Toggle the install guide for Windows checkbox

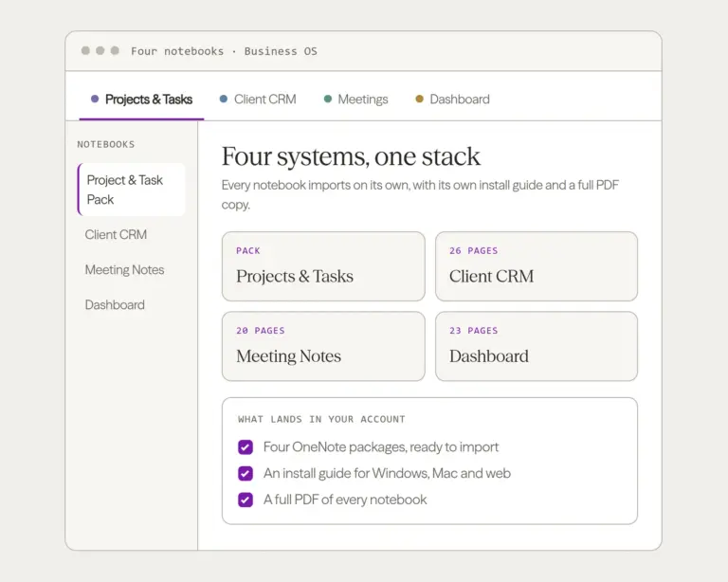point(246,473)
